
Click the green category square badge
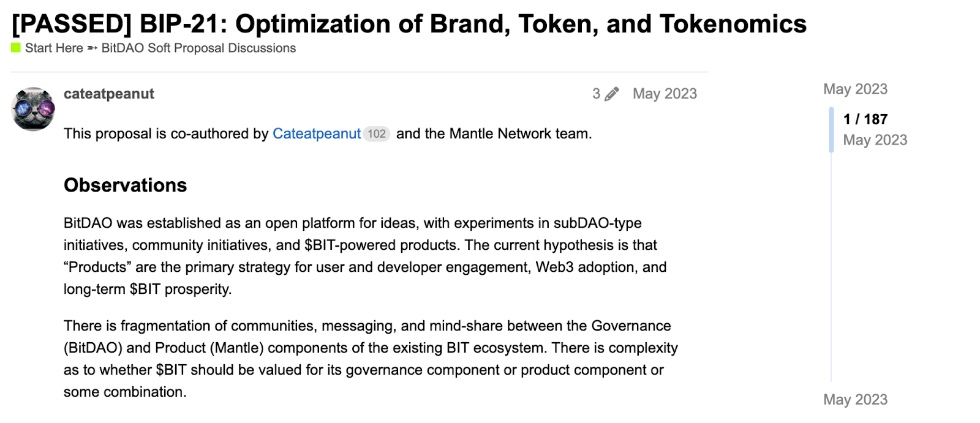(x=16, y=48)
